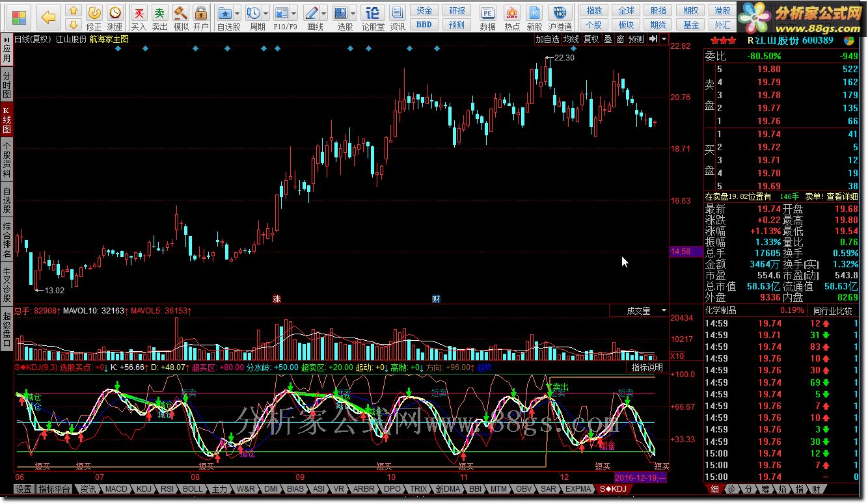The image size is (868, 504).
Task: Select the MACD indicator tab
Action: pos(116,489)
